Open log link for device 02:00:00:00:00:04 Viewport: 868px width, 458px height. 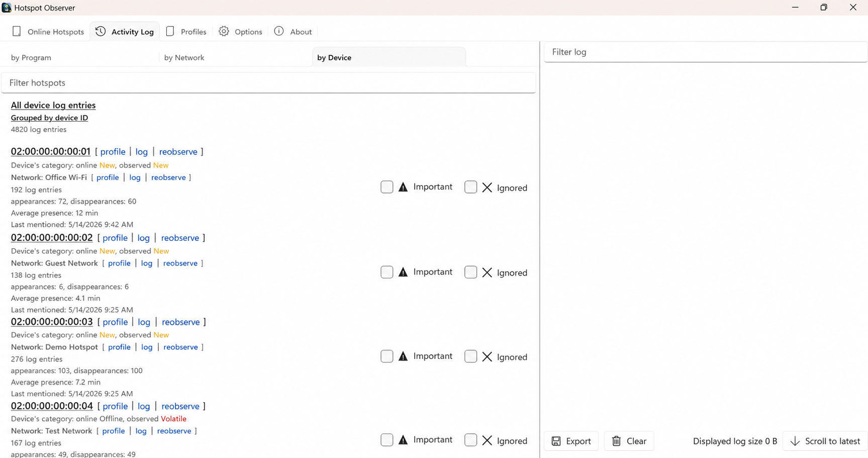(x=144, y=406)
